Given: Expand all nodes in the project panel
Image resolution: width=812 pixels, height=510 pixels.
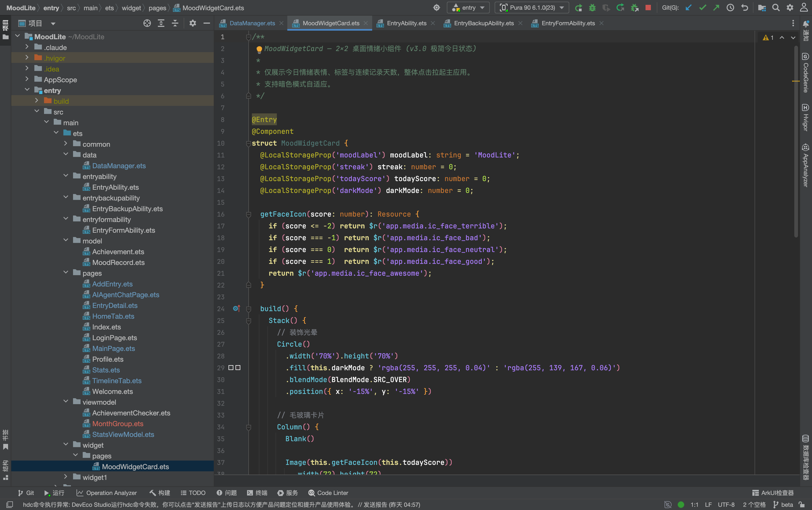Looking at the screenshot, I should [161, 23].
